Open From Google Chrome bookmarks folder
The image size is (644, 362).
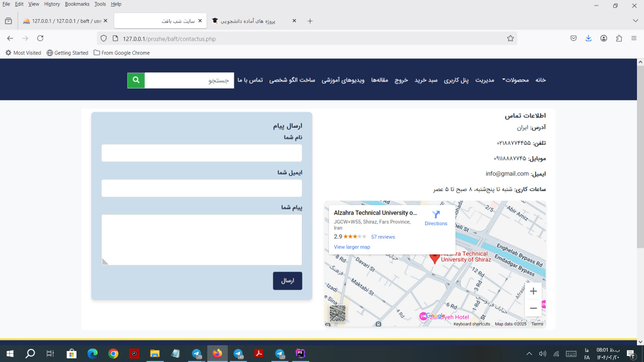pos(122,53)
